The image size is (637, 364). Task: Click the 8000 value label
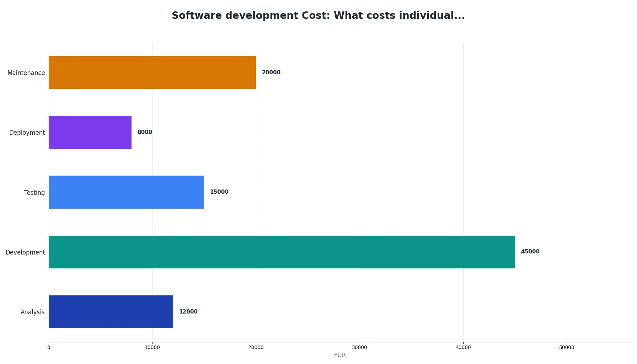point(145,132)
